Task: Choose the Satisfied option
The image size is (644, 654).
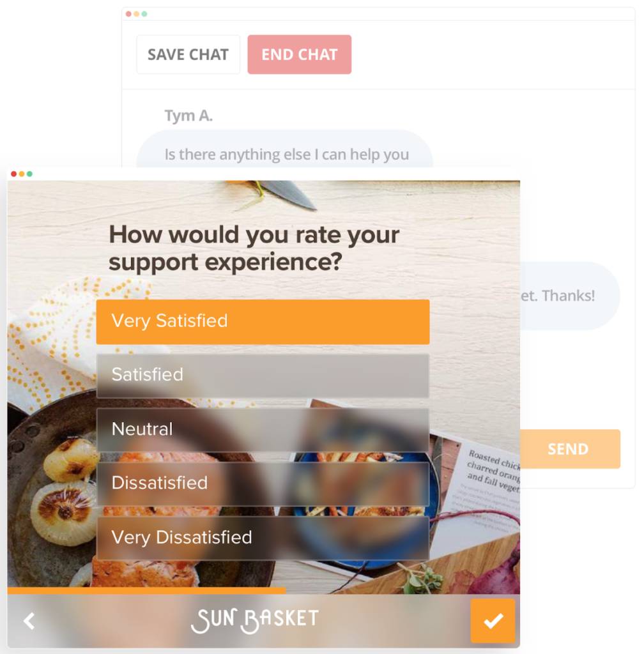Action: click(263, 376)
